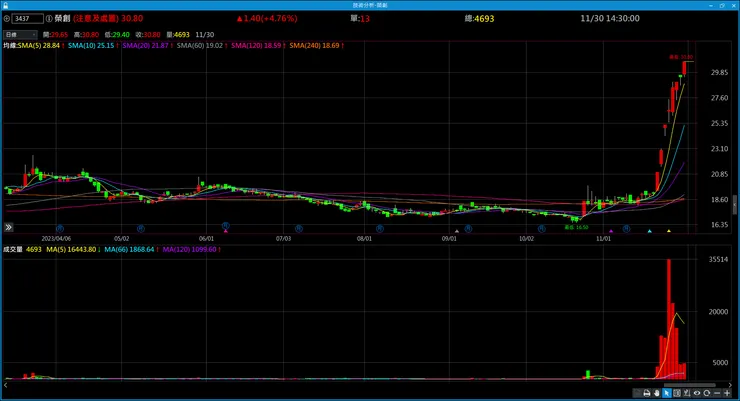Click the 總:4693 total volume text
This screenshot has width=740, height=401.
[x=479, y=18]
